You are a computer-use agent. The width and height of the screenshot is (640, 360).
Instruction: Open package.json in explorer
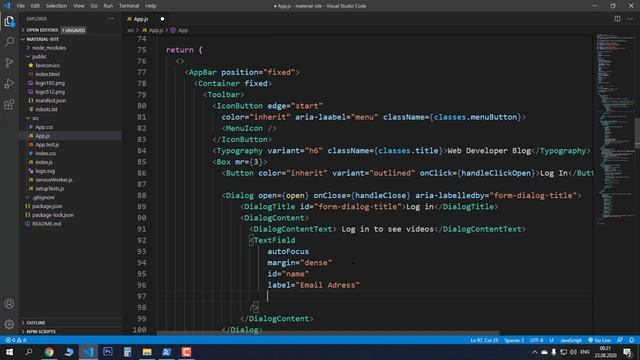47,206
